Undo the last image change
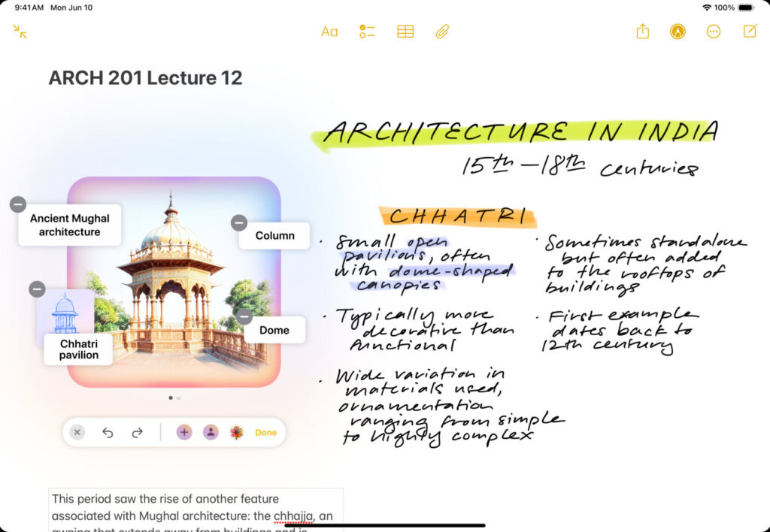770x532 pixels. 108,432
